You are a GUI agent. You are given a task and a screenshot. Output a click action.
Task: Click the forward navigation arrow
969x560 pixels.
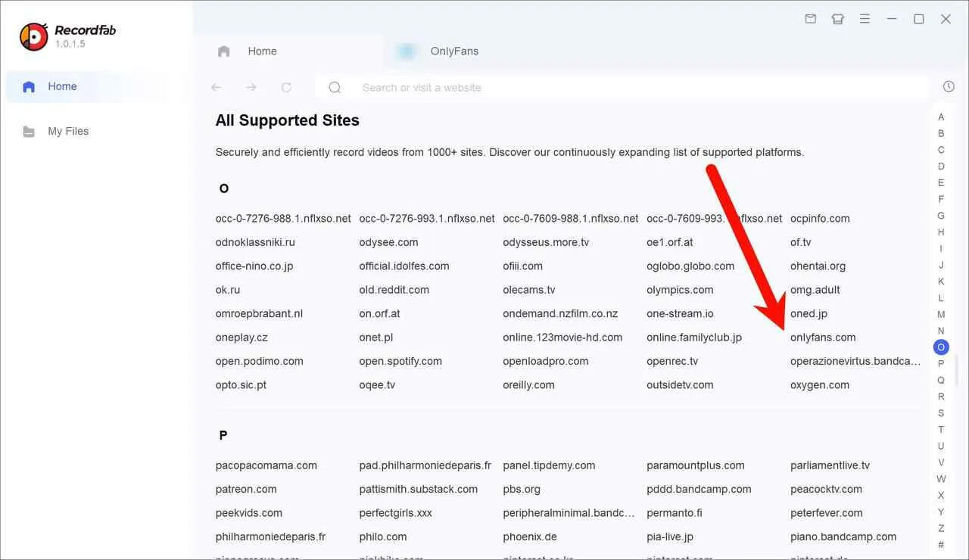click(251, 87)
